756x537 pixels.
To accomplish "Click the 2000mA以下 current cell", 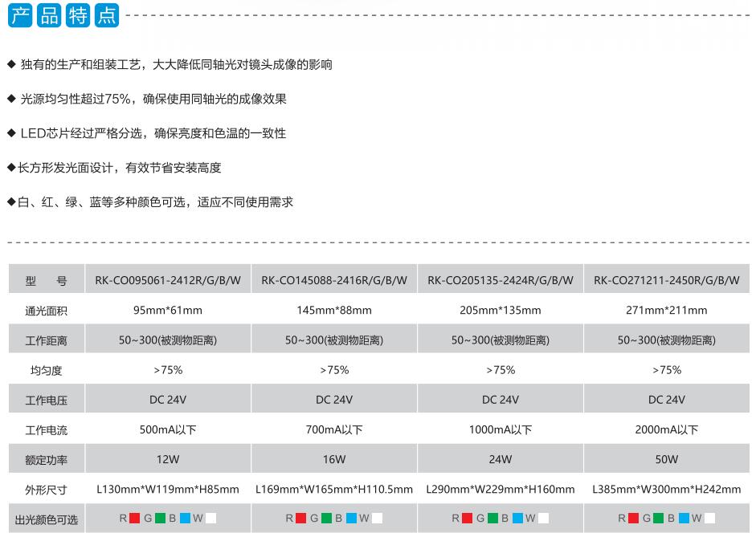I will pos(666,429).
